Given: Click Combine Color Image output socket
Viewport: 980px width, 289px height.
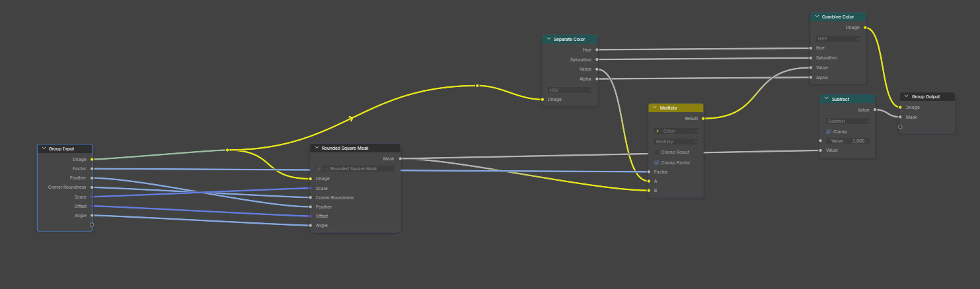Looking at the screenshot, I should [x=866, y=28].
